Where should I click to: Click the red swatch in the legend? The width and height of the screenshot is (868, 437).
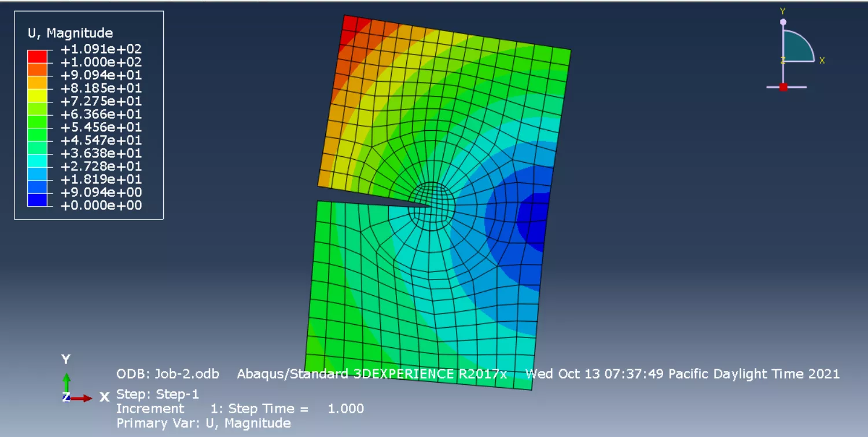pyautogui.click(x=37, y=56)
